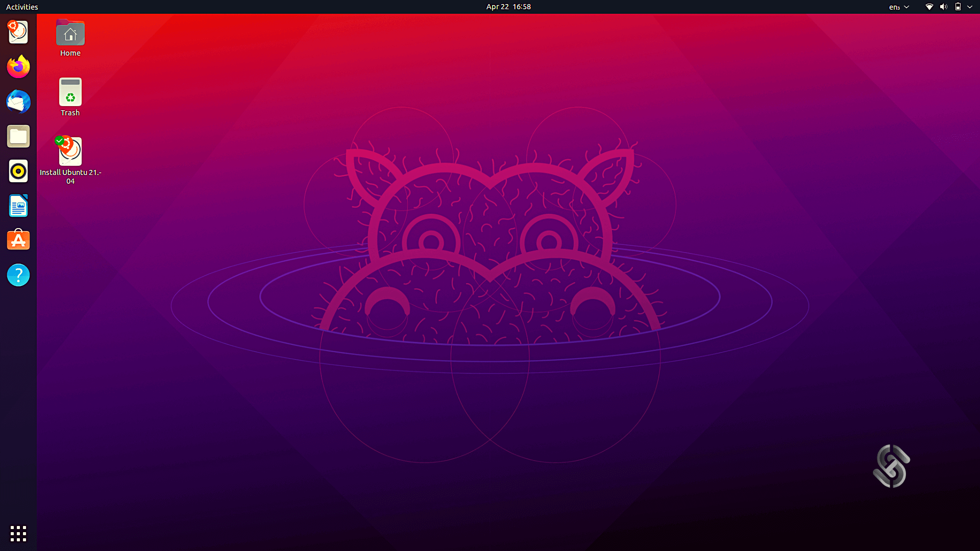Expand the system menu arrow
Image resolution: width=980 pixels, height=551 pixels.
pos(970,7)
